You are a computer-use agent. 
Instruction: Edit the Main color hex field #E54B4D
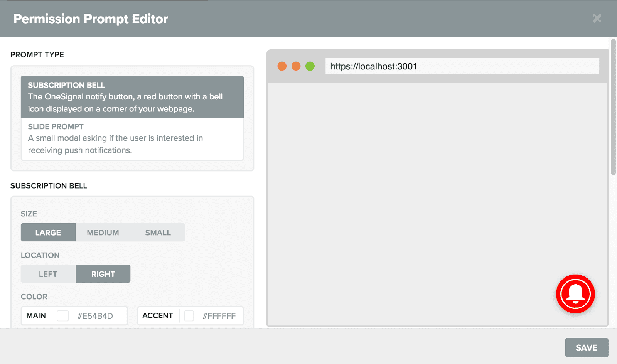click(95, 316)
